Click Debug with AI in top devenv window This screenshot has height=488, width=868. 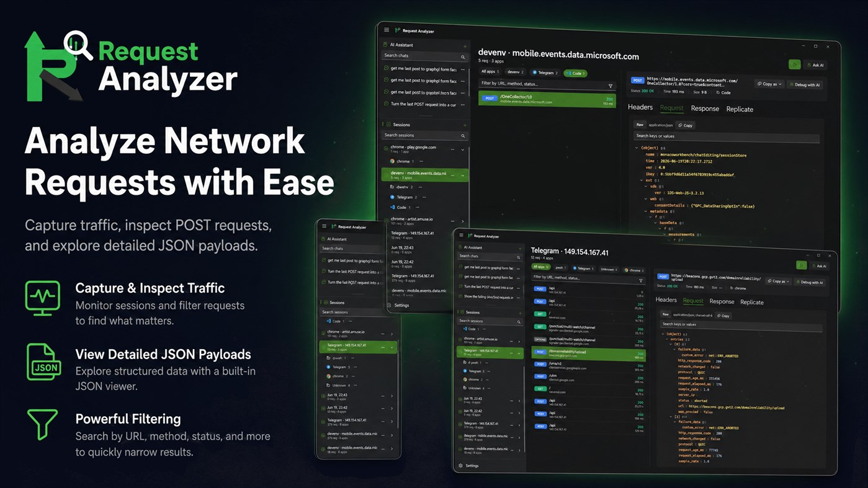[x=805, y=84]
